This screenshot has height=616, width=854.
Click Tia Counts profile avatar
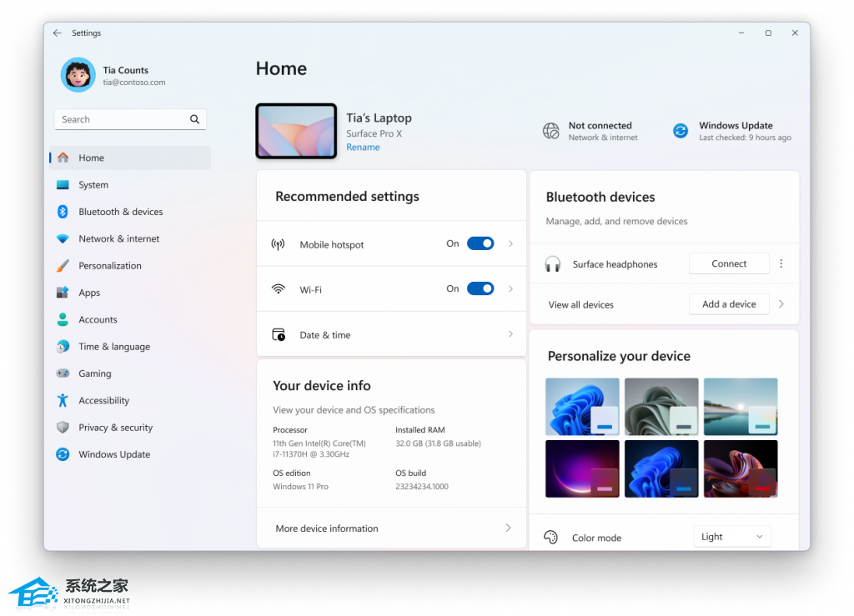pyautogui.click(x=78, y=75)
